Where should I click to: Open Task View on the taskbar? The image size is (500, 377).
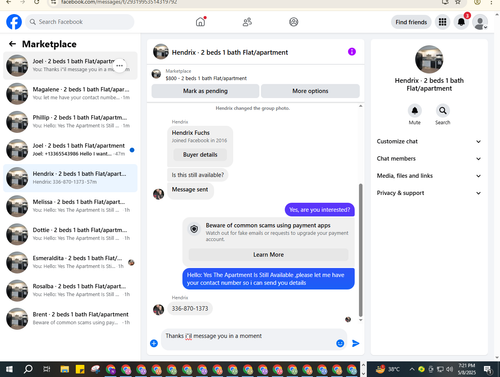pyautogui.click(x=47, y=369)
